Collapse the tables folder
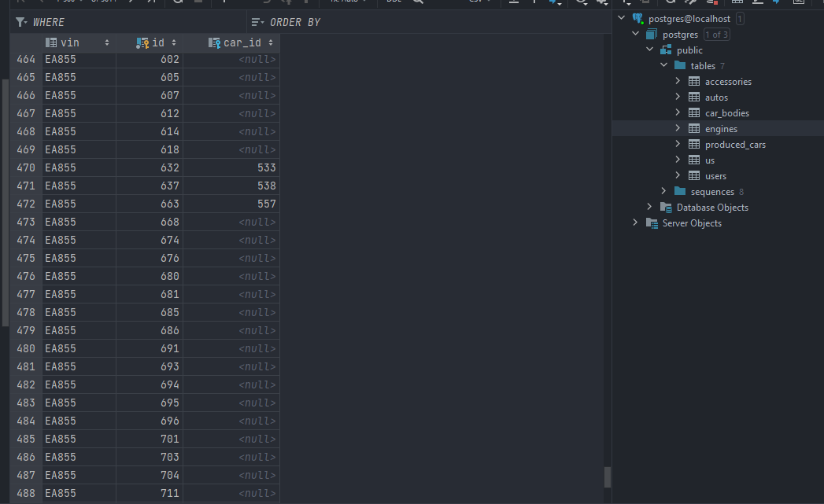 coord(663,65)
